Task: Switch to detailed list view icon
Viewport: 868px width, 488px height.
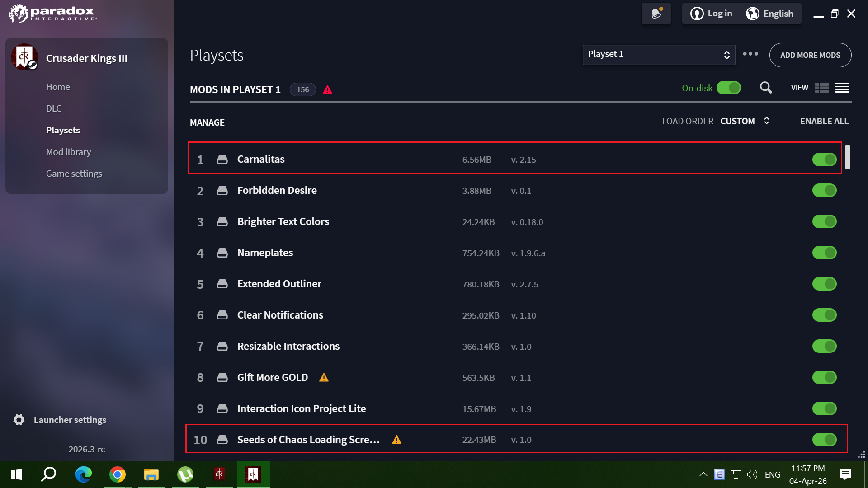Action: (822, 88)
